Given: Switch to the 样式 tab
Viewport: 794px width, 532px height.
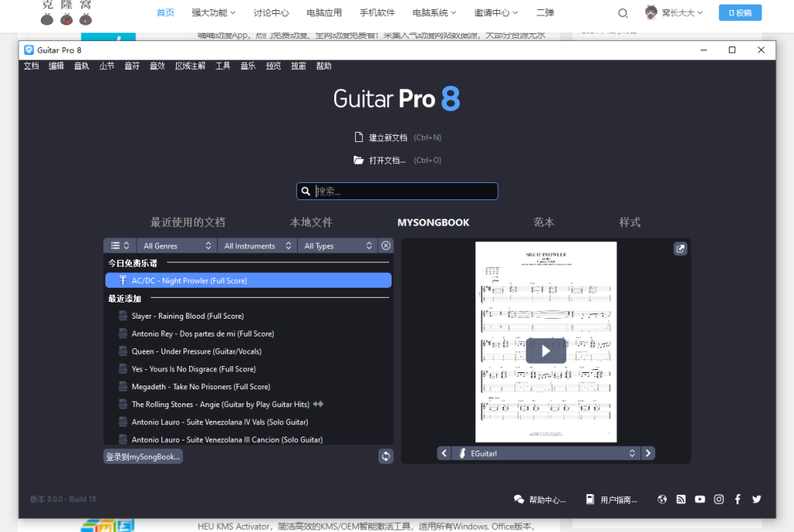Looking at the screenshot, I should point(630,223).
